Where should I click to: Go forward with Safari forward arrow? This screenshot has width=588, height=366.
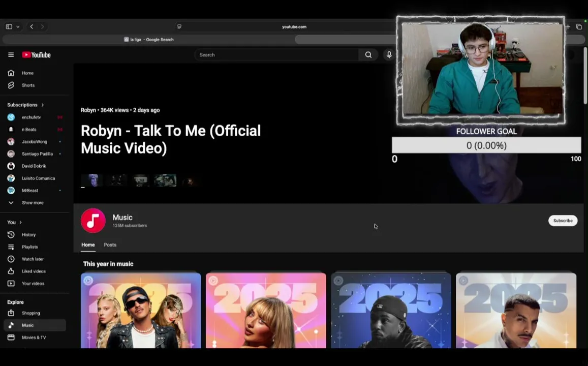pyautogui.click(x=42, y=26)
